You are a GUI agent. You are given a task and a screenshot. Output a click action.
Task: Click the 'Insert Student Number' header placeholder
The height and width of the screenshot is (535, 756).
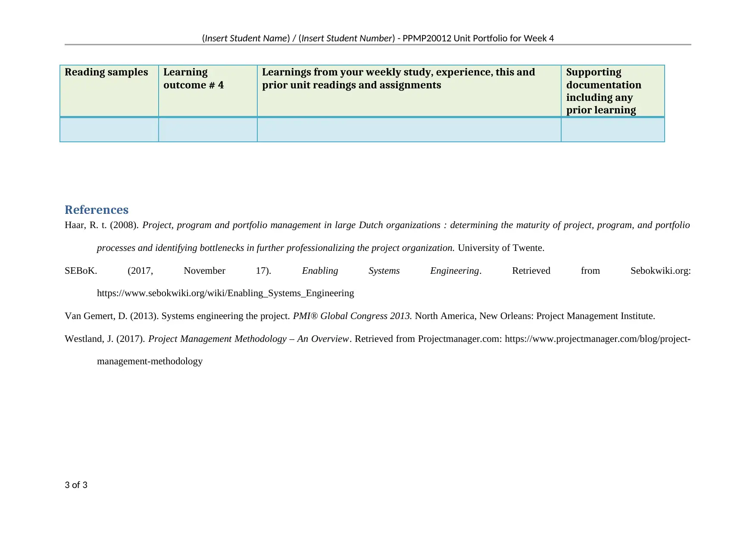[347, 38]
